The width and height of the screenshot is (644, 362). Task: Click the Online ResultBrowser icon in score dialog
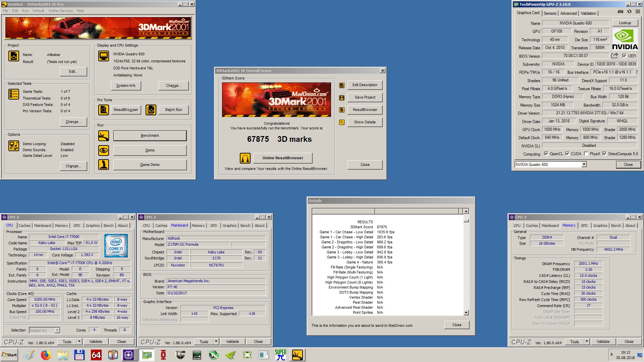point(245,158)
